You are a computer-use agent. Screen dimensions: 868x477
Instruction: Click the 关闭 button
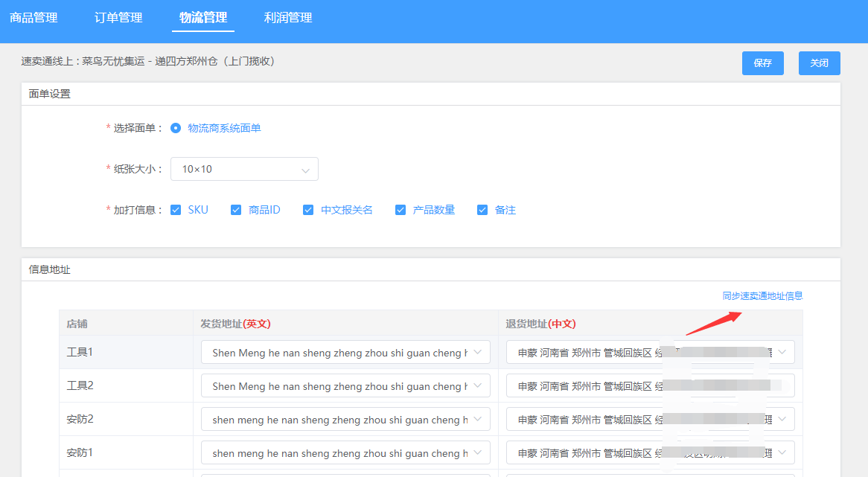819,63
